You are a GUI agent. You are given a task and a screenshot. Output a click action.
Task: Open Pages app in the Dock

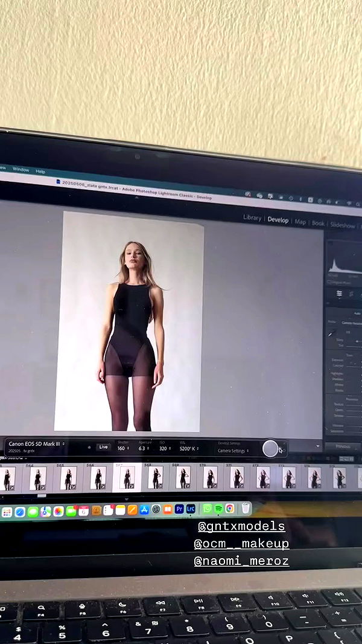[x=133, y=510]
